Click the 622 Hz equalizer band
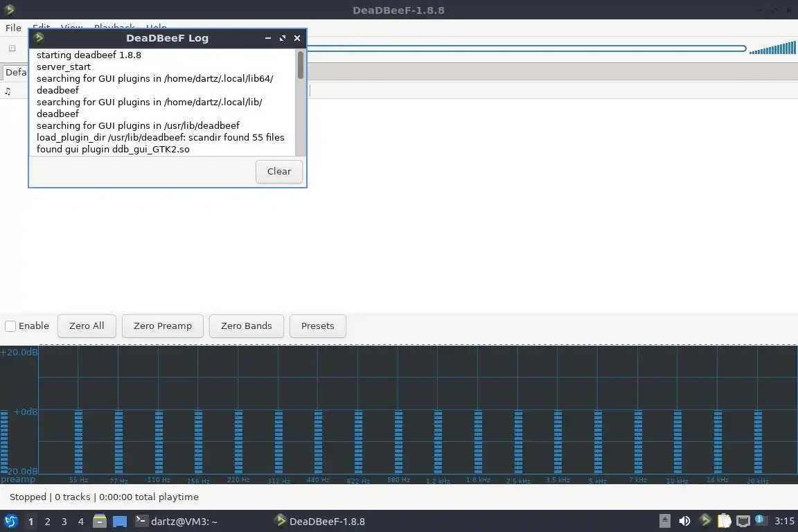The width and height of the screenshot is (798, 532). tap(358, 442)
